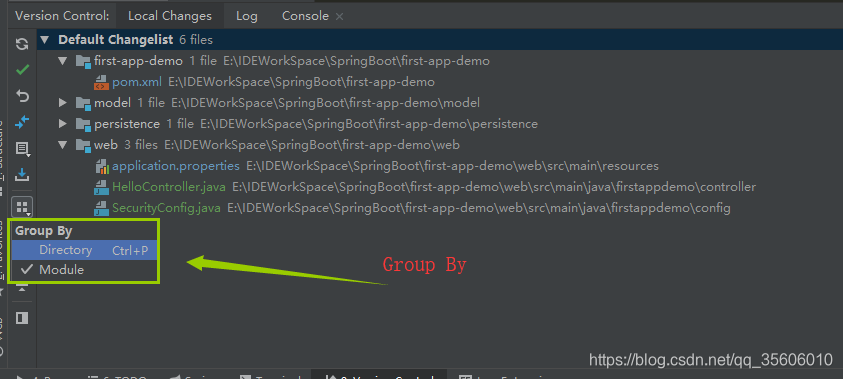843x379 pixels.
Task: Click the HelloController.java file icon
Action: [101, 187]
